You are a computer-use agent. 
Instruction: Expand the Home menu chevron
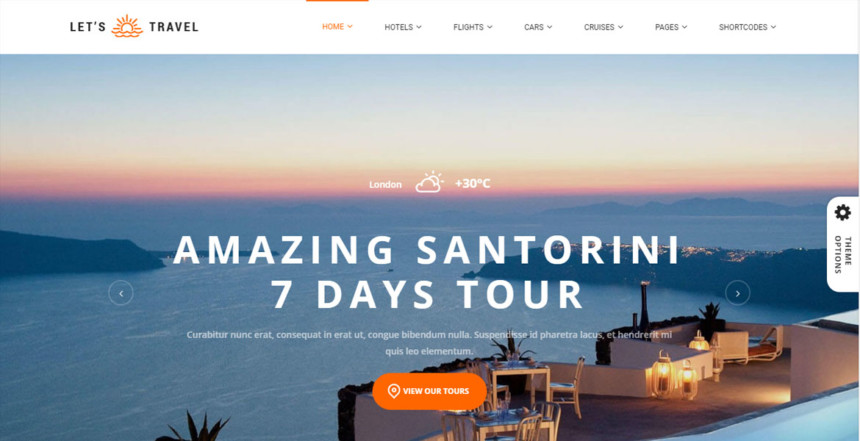coord(350,26)
